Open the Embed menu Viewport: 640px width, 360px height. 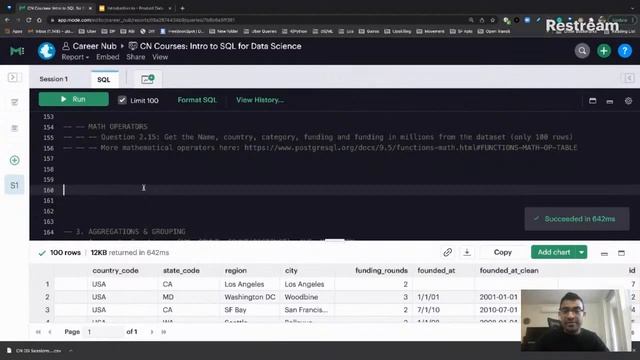tap(108, 57)
